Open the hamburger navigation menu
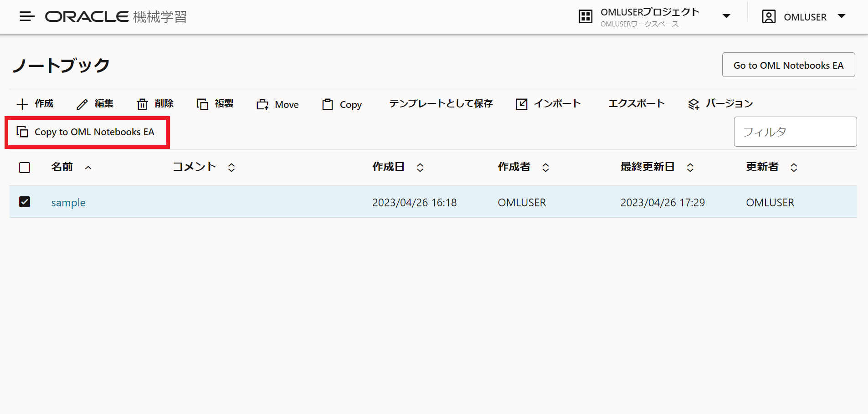 27,17
